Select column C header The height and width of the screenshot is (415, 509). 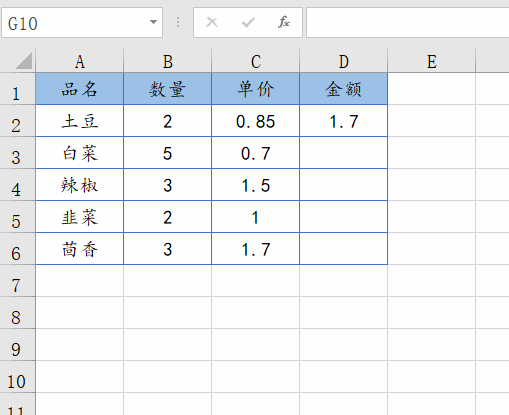[x=256, y=61]
